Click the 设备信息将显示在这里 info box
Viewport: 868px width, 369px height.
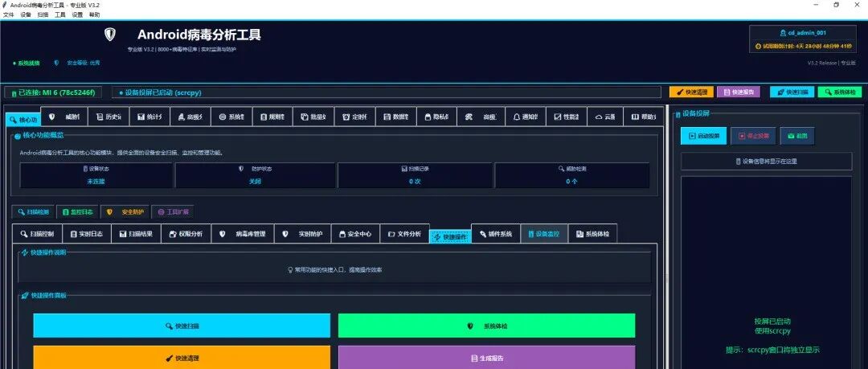[766, 162]
